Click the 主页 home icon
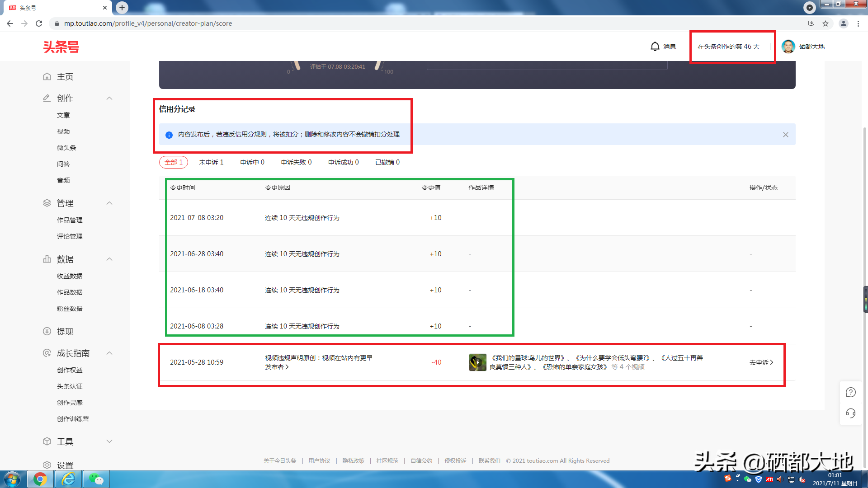 click(x=47, y=76)
